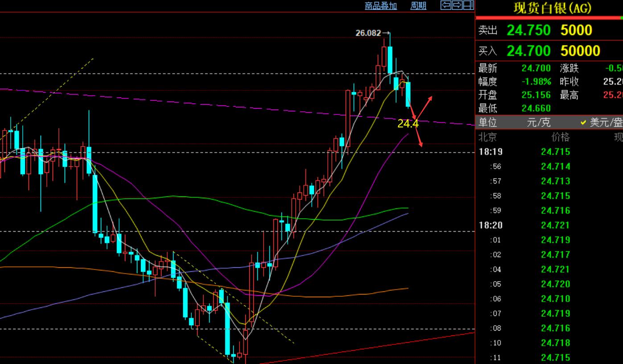The width and height of the screenshot is (623, 364).
Task: Click the 幅度 value -1.98%
Action: point(536,82)
